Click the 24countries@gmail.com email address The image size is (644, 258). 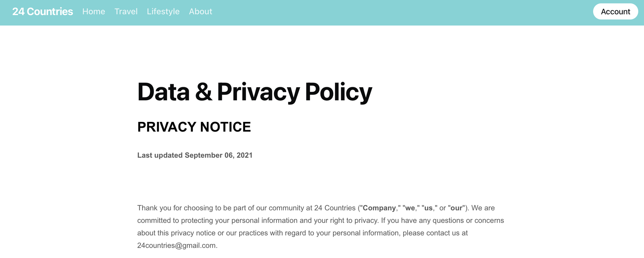[176, 245]
